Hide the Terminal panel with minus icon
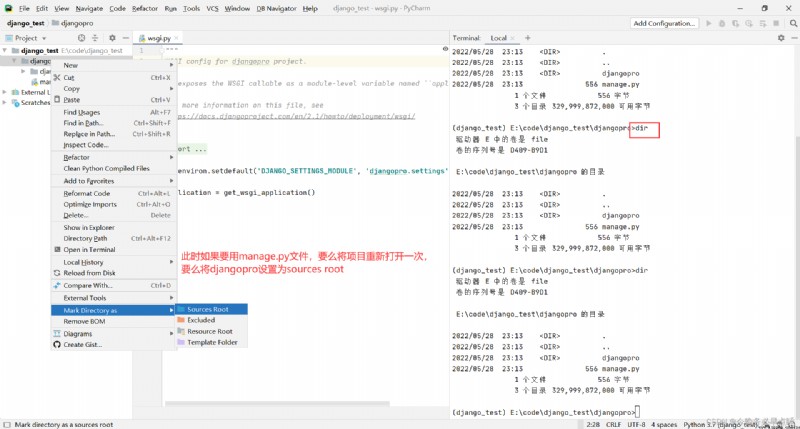This screenshot has width=800, height=429. click(794, 38)
